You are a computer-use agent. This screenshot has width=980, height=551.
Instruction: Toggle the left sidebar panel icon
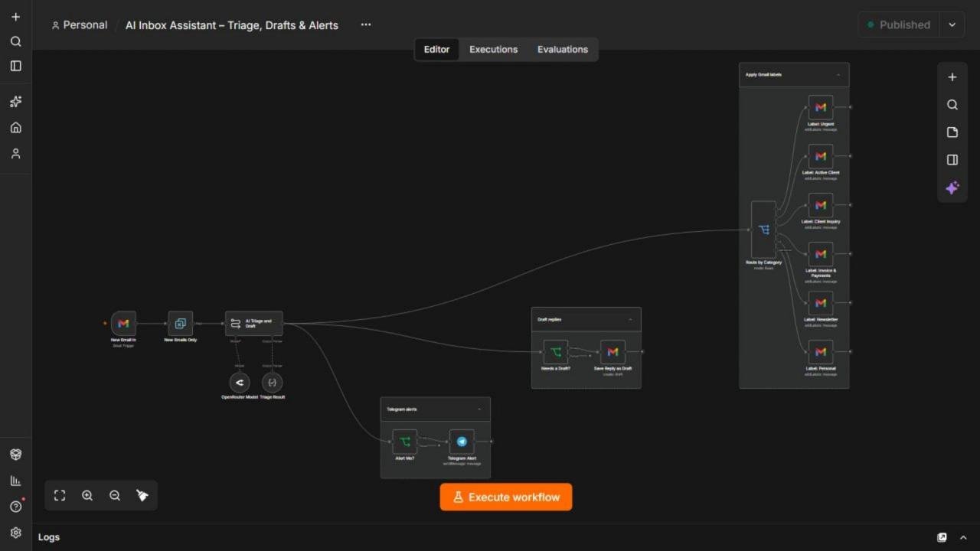point(15,66)
